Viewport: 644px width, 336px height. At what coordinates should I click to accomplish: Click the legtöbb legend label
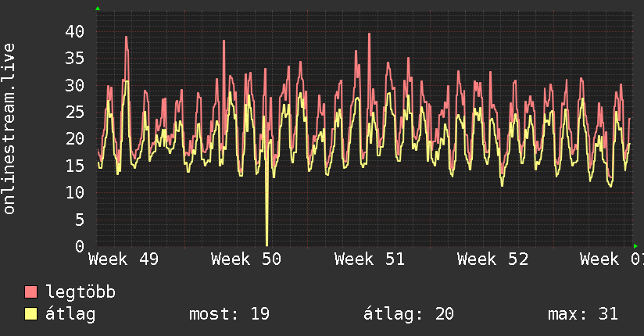[x=80, y=292]
